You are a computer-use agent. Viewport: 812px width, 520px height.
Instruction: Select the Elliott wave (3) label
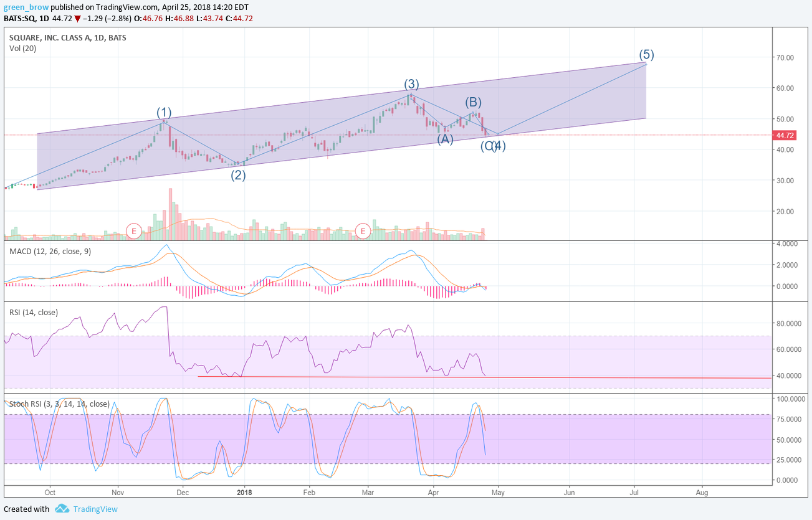(x=411, y=84)
